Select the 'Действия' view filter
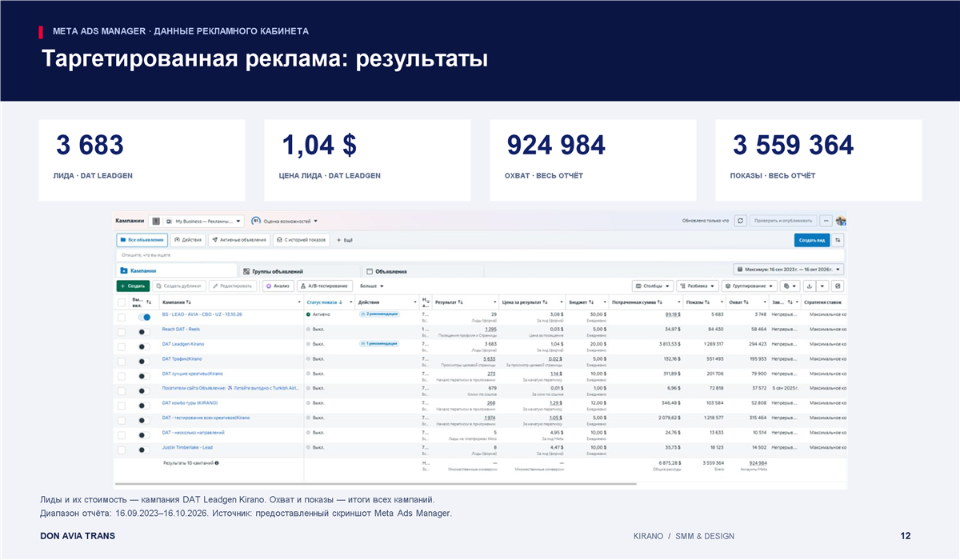Screen dimensions: 960x560 click(x=187, y=240)
